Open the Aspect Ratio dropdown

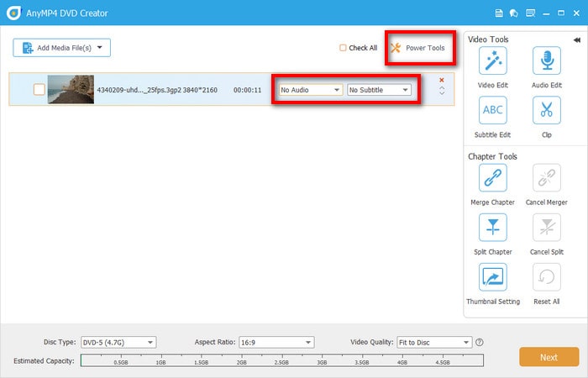click(x=275, y=343)
